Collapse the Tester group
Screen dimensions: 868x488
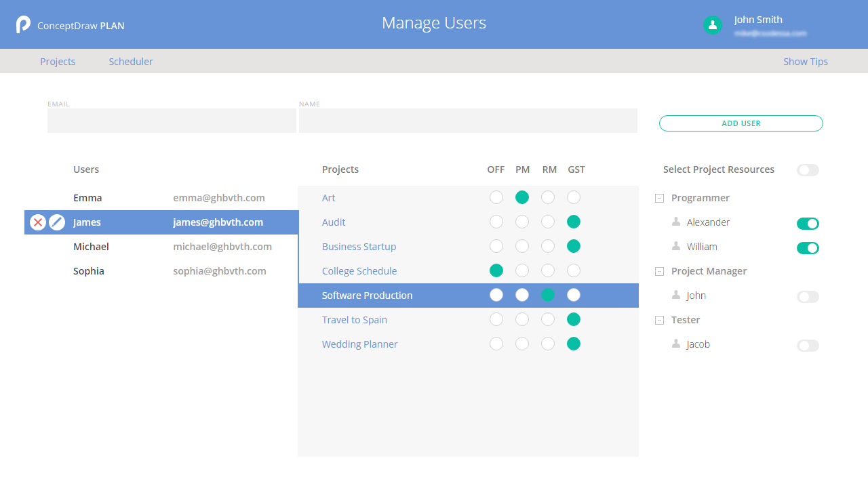(659, 321)
